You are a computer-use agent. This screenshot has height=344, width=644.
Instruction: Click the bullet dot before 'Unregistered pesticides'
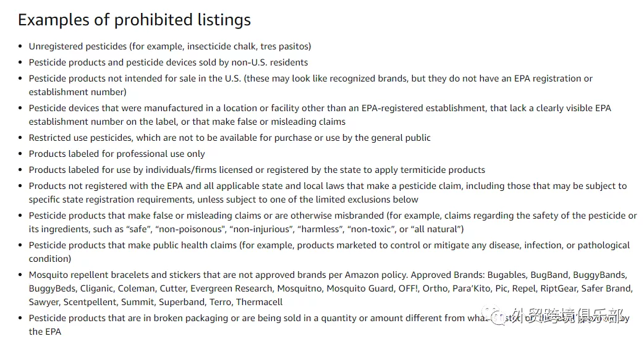click(20, 46)
